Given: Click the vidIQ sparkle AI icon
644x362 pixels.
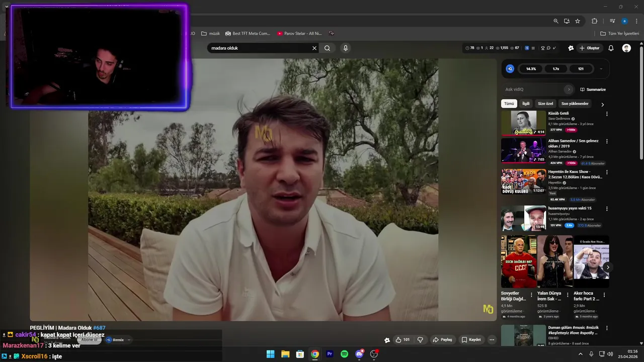Looking at the screenshot, I should 554,48.
